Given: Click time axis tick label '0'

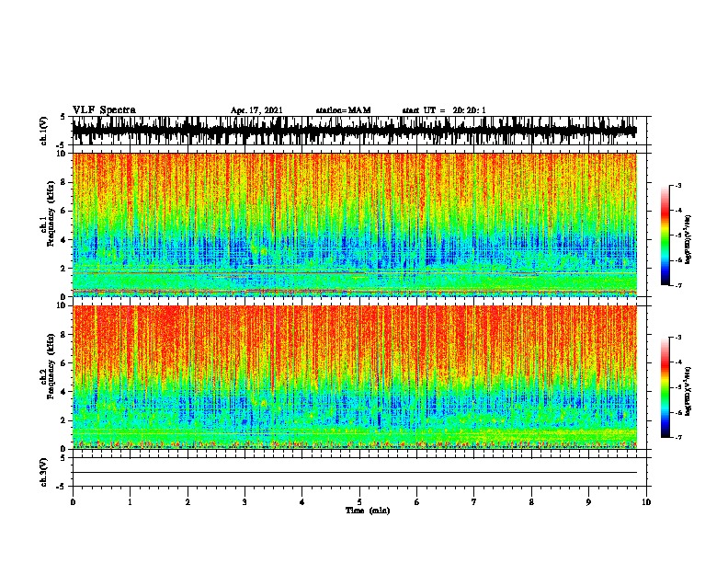Looking at the screenshot, I should coord(73,502).
